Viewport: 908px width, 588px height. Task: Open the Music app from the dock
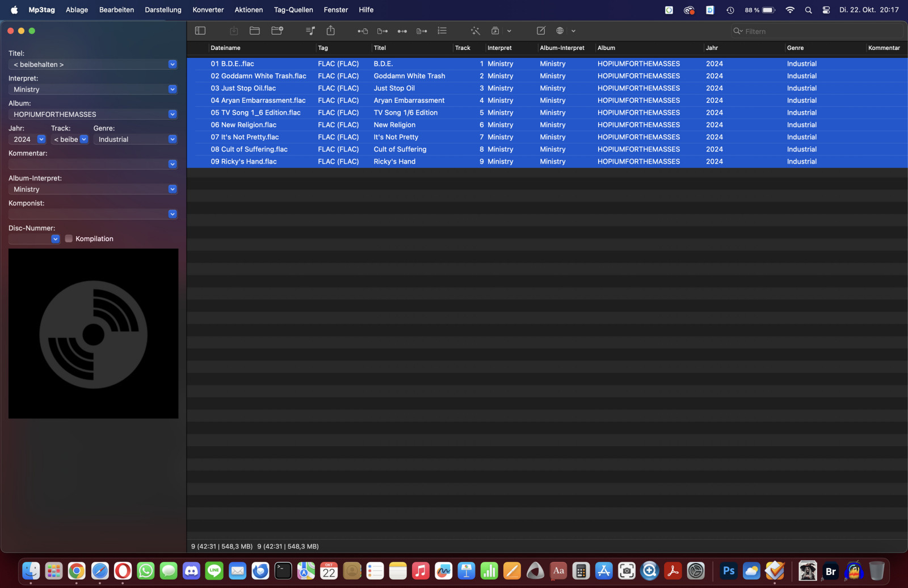point(421,570)
